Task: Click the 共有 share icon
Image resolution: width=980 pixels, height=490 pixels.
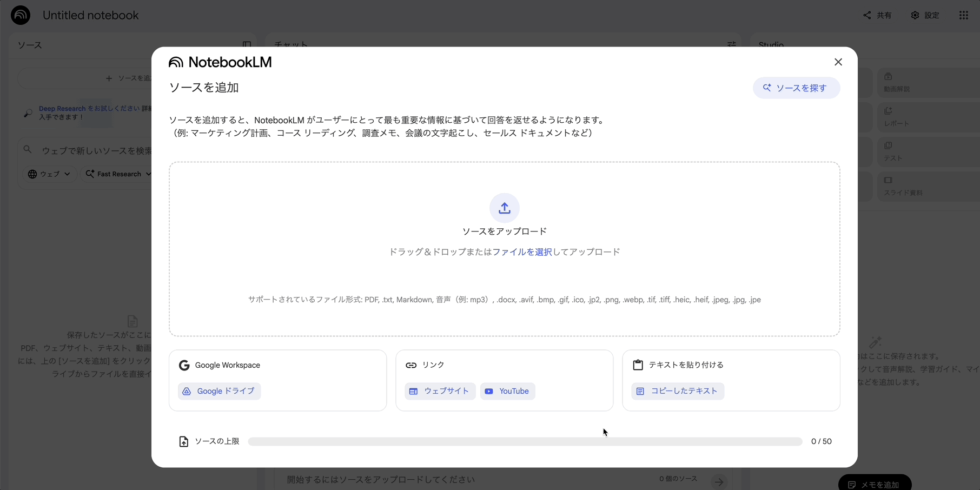Action: (x=866, y=15)
